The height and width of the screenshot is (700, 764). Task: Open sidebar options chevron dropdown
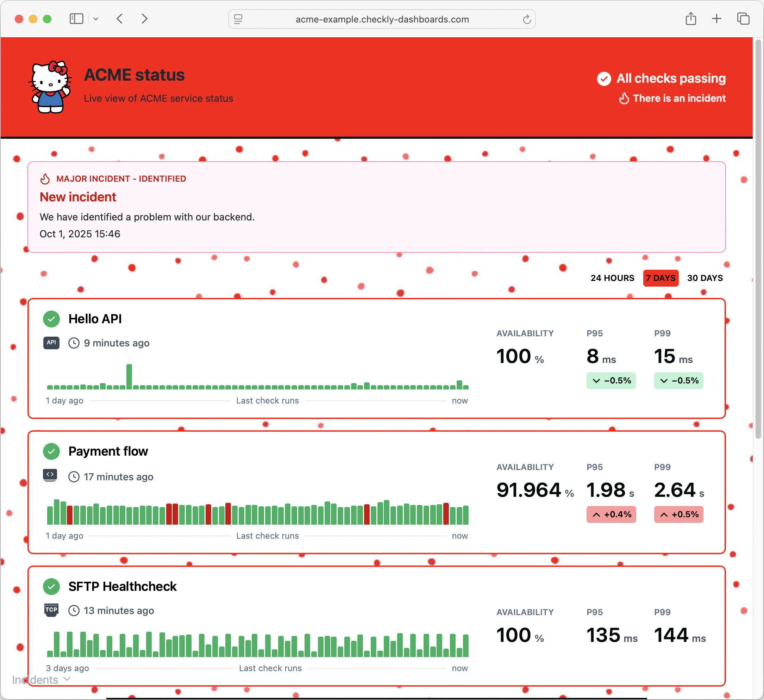coord(96,19)
